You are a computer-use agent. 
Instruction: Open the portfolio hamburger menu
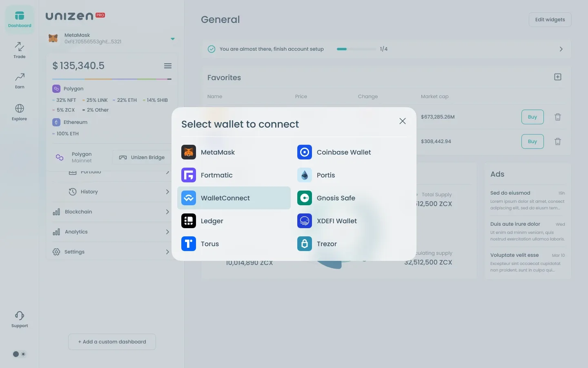click(168, 66)
